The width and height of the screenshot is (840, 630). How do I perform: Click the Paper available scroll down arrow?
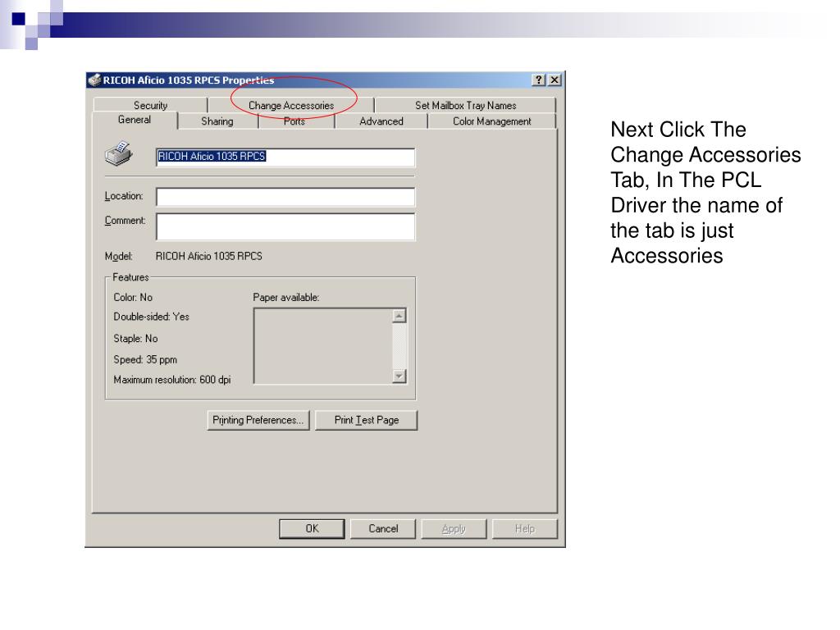(399, 376)
